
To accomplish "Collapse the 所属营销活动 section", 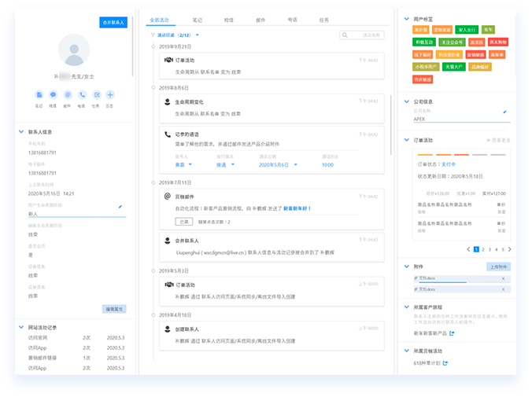I will [x=406, y=351].
